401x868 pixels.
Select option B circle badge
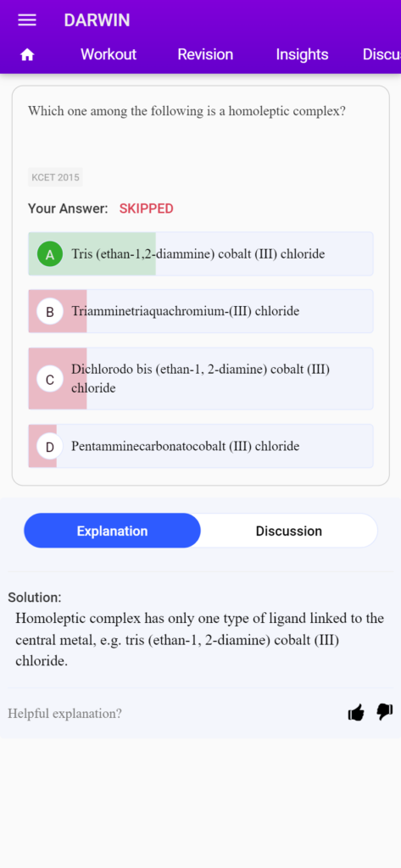coord(50,312)
